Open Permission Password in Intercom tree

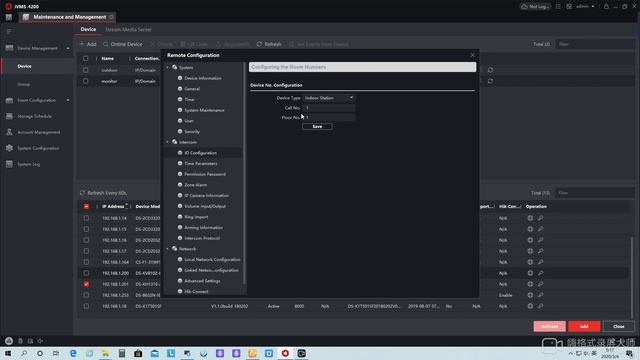pyautogui.click(x=205, y=174)
